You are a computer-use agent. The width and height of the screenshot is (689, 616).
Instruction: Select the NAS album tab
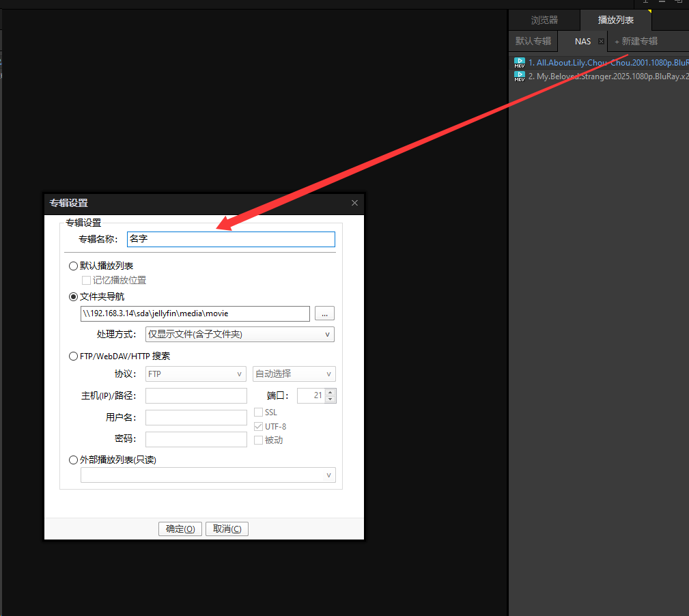pyautogui.click(x=582, y=41)
